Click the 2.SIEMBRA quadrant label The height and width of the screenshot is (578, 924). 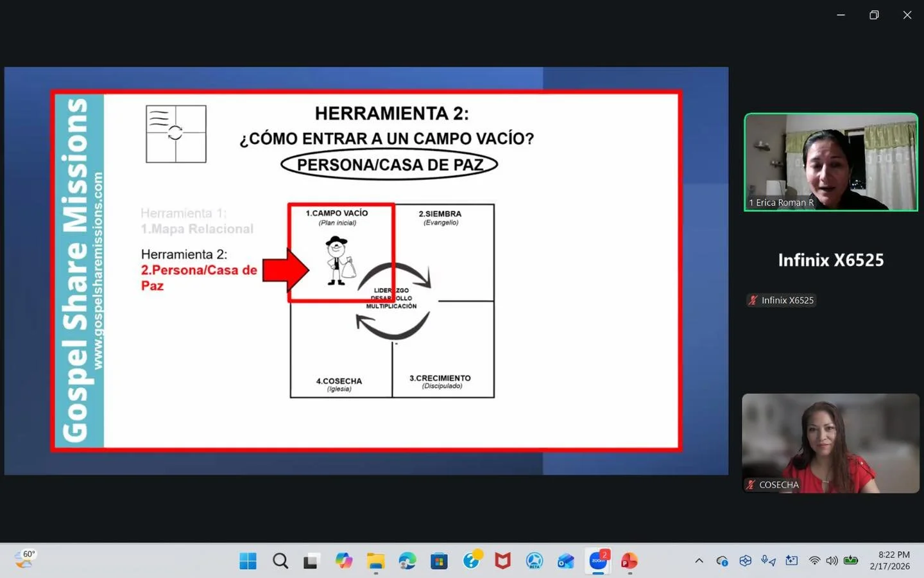click(440, 214)
